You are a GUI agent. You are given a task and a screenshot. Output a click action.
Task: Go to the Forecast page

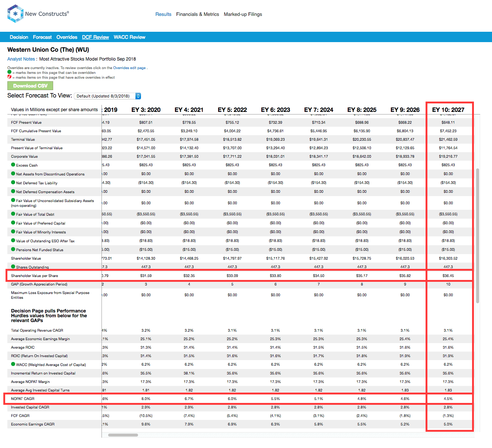point(42,37)
